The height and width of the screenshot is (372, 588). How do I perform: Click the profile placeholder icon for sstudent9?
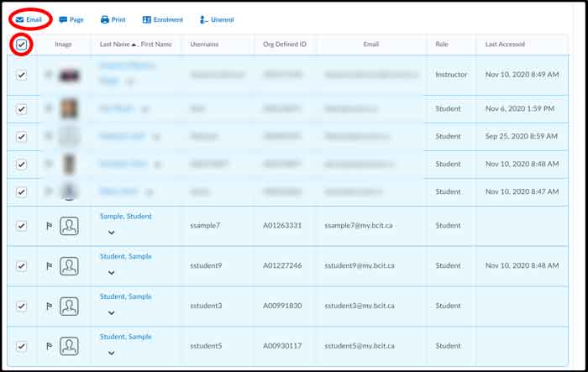[70, 265]
